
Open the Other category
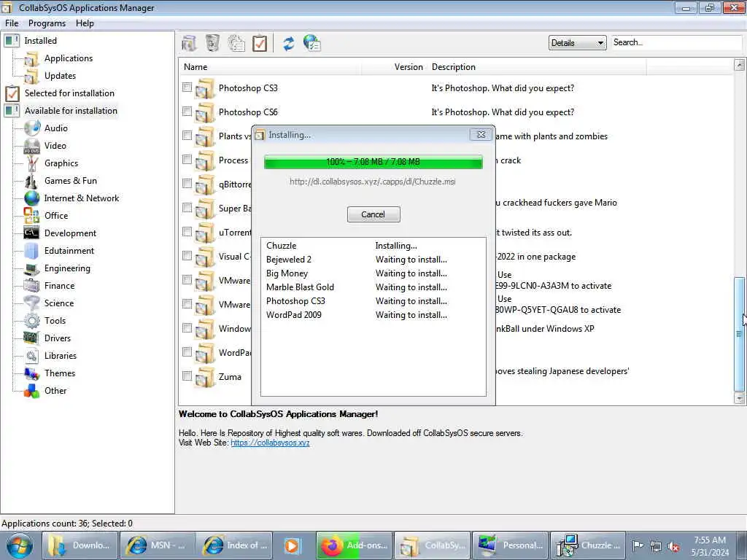[55, 391]
